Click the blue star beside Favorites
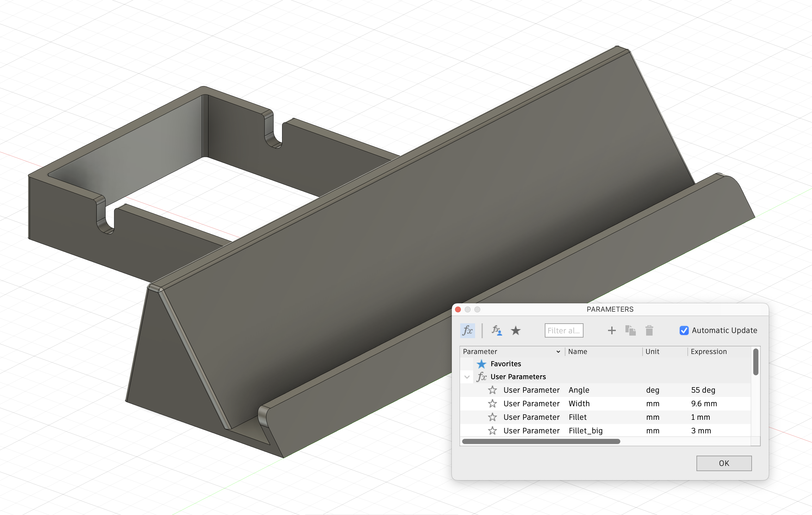The width and height of the screenshot is (812, 515). [482, 364]
